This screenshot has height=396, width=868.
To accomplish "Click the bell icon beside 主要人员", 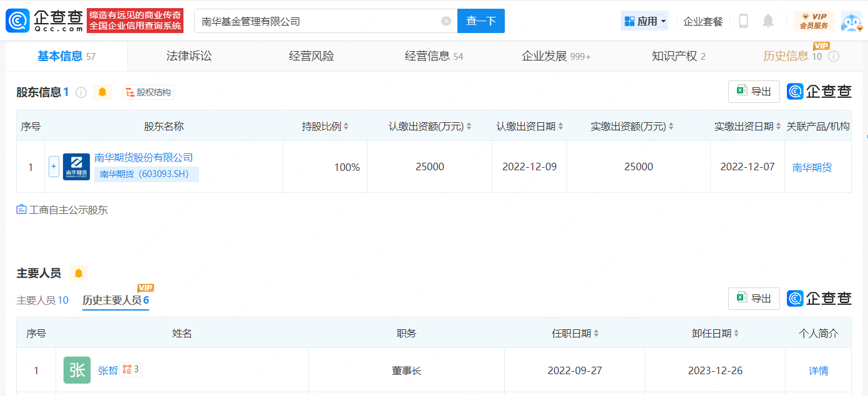I will click(x=78, y=273).
